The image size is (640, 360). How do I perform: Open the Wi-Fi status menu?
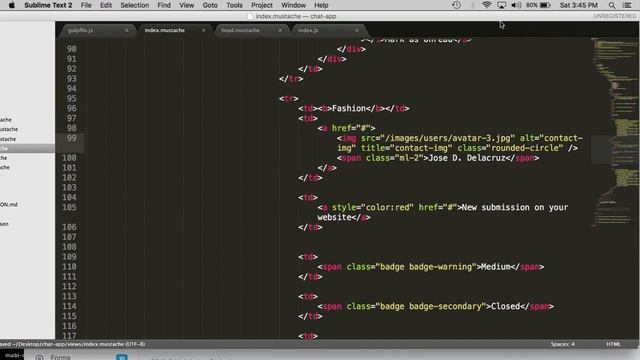click(x=486, y=5)
